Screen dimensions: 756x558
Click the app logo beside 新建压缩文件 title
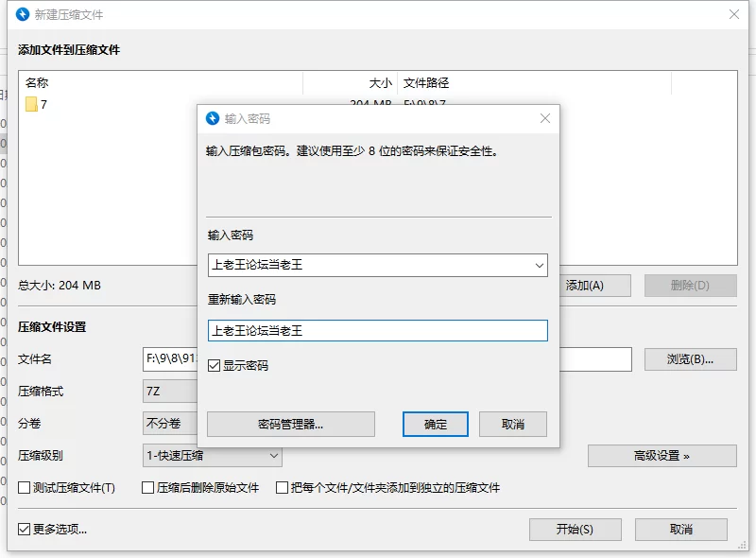pos(23,14)
